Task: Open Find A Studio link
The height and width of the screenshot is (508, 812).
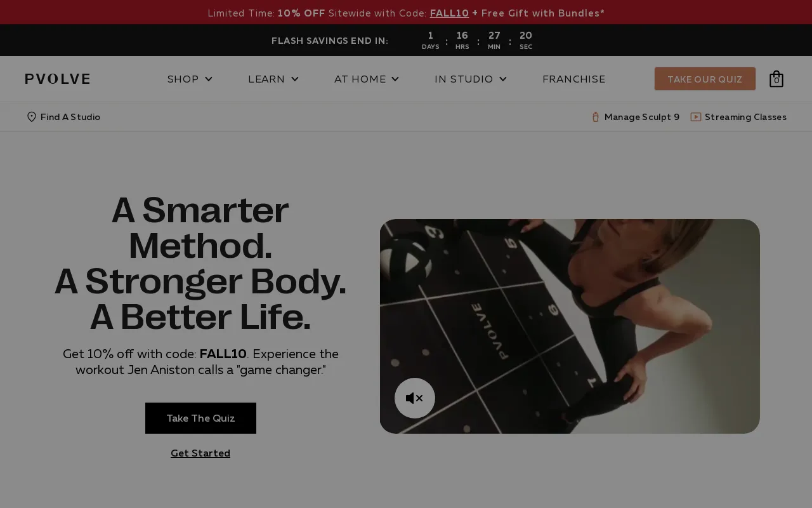Action: pos(70,117)
